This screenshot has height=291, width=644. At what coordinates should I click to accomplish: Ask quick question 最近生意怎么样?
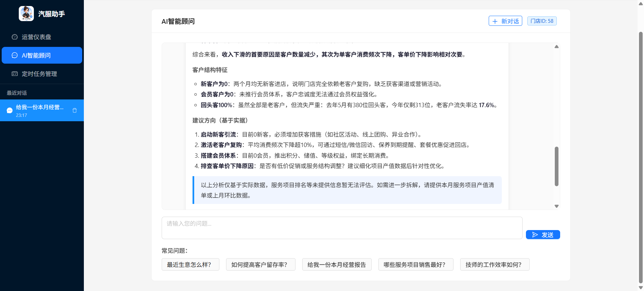(190, 265)
